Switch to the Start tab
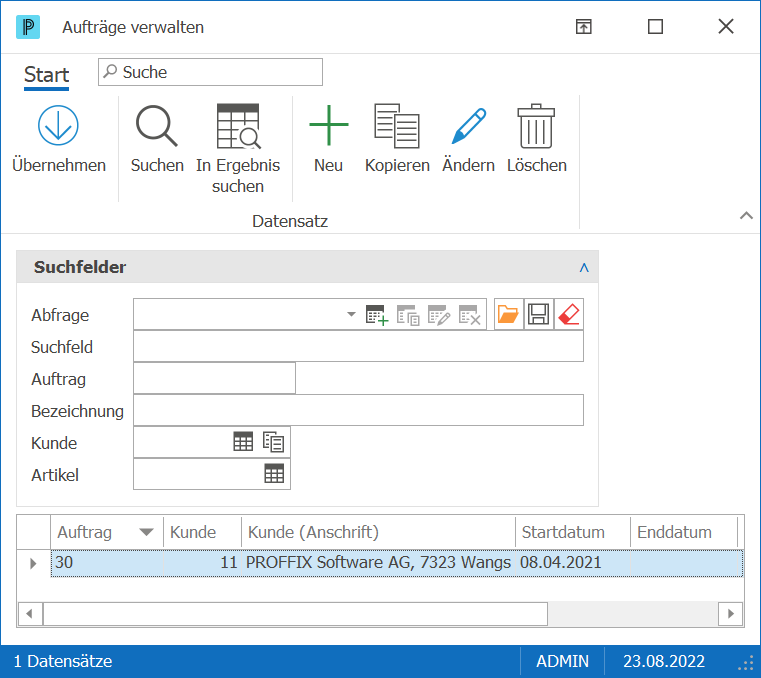This screenshot has width=761, height=678. coord(47,75)
